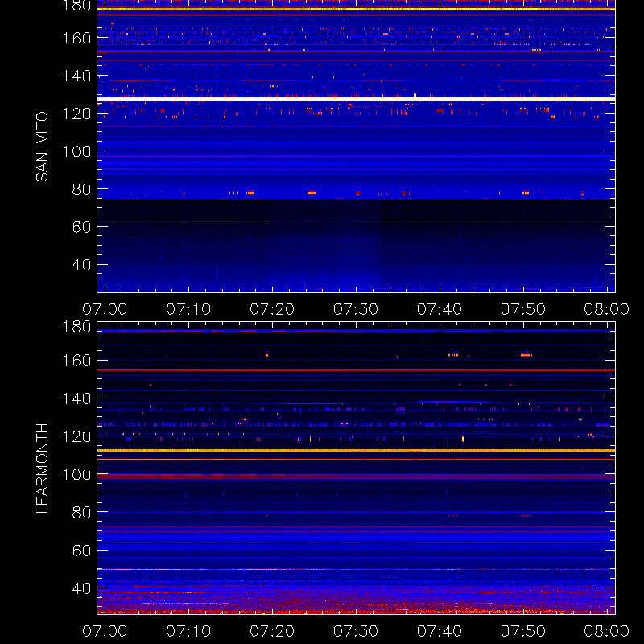The height and width of the screenshot is (644, 644).
Task: Choose the 60 frequency tick of Learmonth
Action: (x=82, y=551)
